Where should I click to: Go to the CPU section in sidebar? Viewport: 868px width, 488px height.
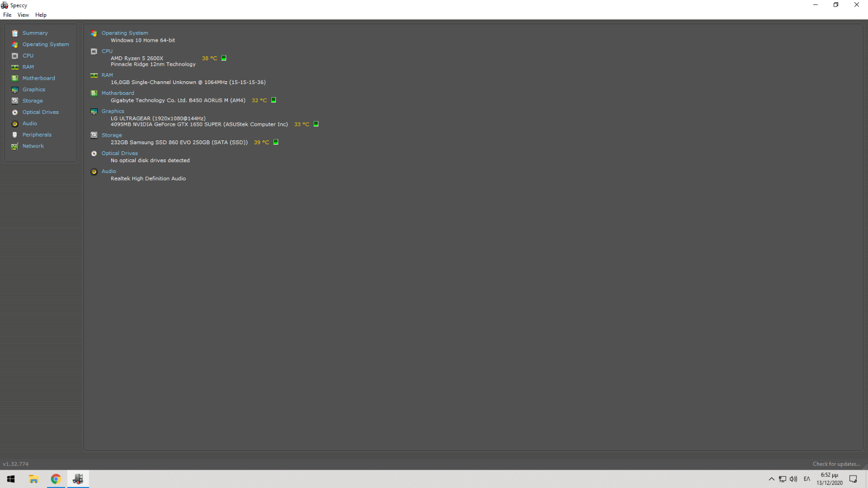(x=28, y=56)
